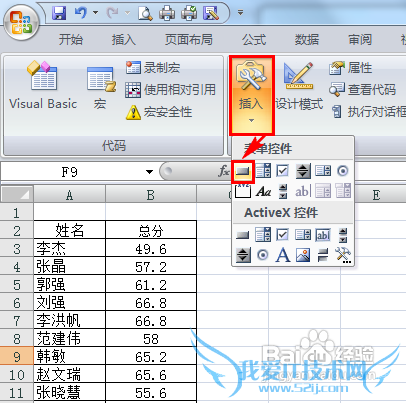Viewport: 406px width, 403px height.
Task: Open the 宏 macros dialog
Action: 100,88
